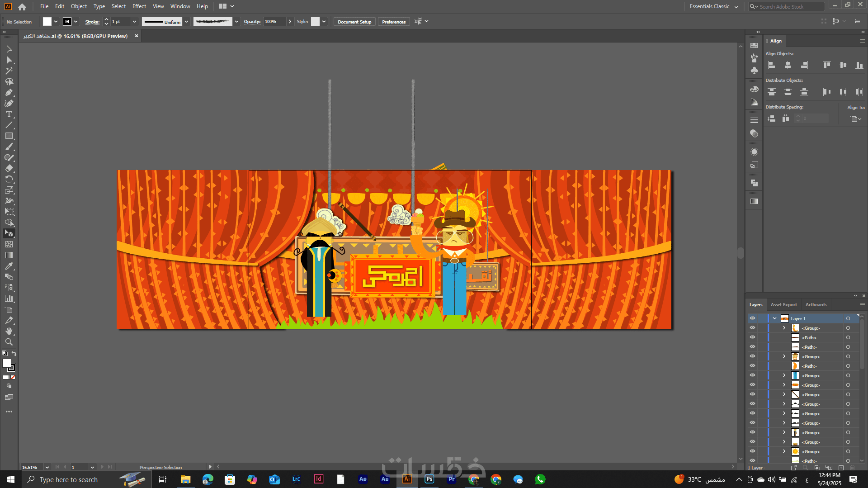This screenshot has width=868, height=488.
Task: Click the Style swatch in control bar
Action: pyautogui.click(x=316, y=22)
